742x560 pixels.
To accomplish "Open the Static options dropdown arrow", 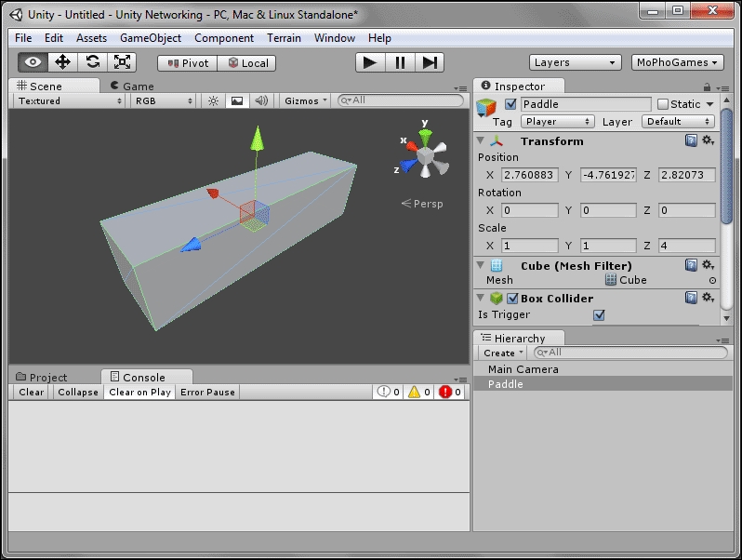I will (709, 104).
